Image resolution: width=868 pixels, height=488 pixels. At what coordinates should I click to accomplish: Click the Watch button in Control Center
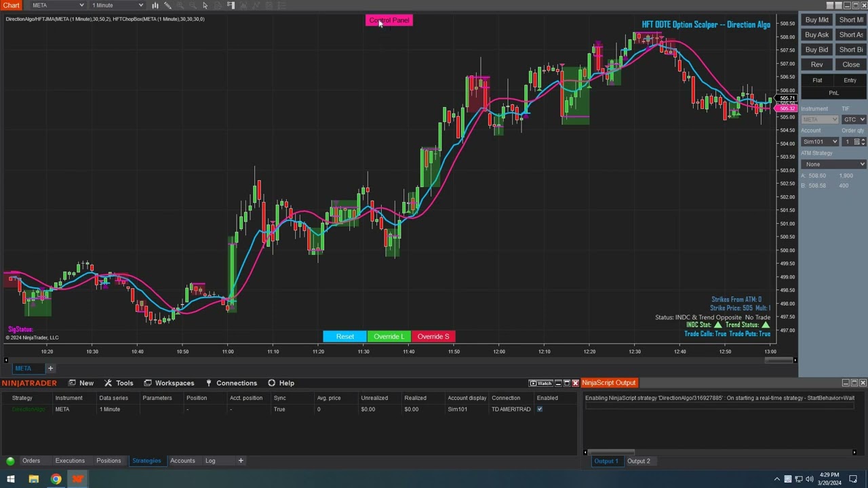(x=541, y=383)
